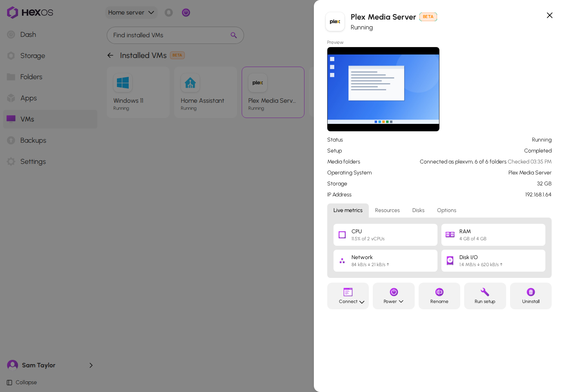The image size is (565, 392).
Task: Select VMs in the sidebar
Action: 50,119
